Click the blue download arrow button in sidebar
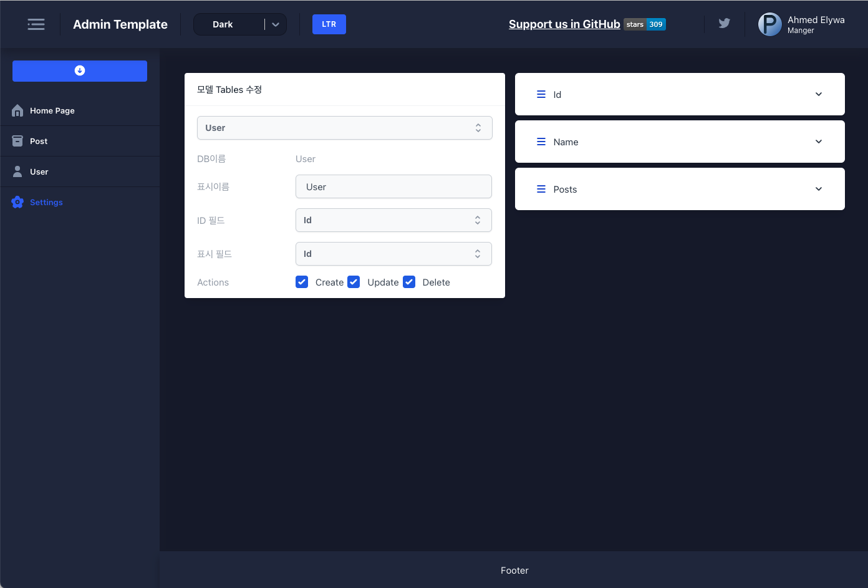 [x=80, y=70]
